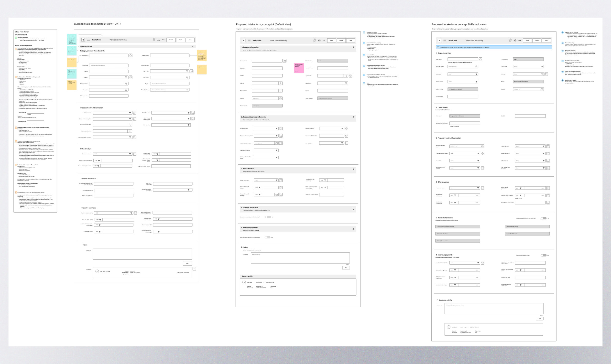Click info icon beside Type of sale, Current form
The height and width of the screenshot is (364, 611).
[192, 71]
